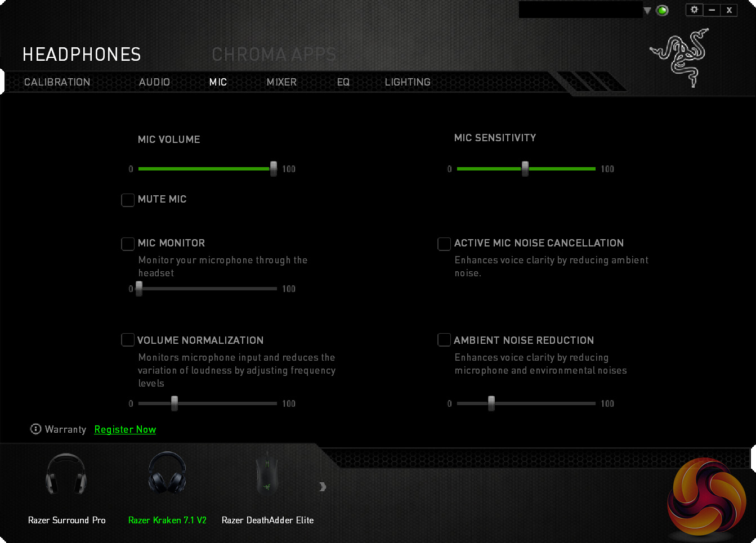This screenshot has height=543, width=756.
Task: Click the Razer snake logo
Action: point(679,57)
